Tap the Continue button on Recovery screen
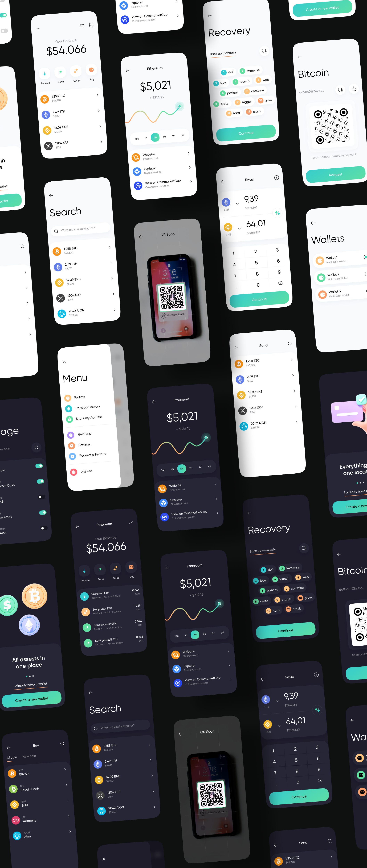The width and height of the screenshot is (367, 868). [x=246, y=133]
